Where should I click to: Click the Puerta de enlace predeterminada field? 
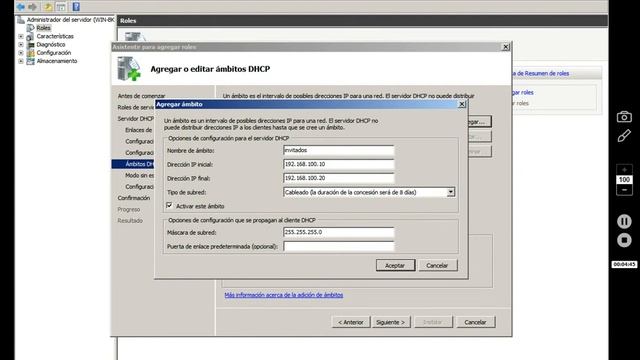(339, 246)
